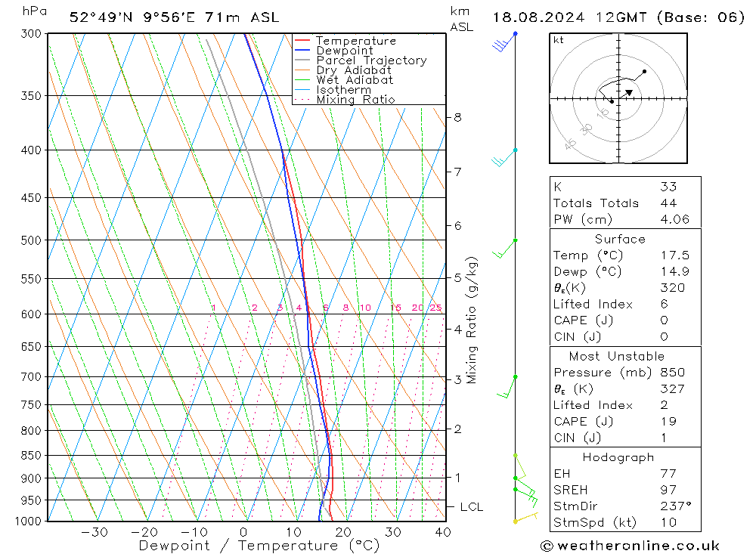Image resolution: width=756 pixels, height=554 pixels.
Task: Click the '(Base: 06)' text
Action: [x=700, y=17]
